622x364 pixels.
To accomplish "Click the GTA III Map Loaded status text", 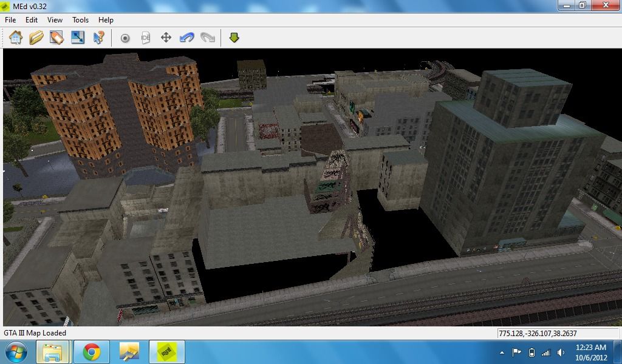I will pyautogui.click(x=35, y=333).
